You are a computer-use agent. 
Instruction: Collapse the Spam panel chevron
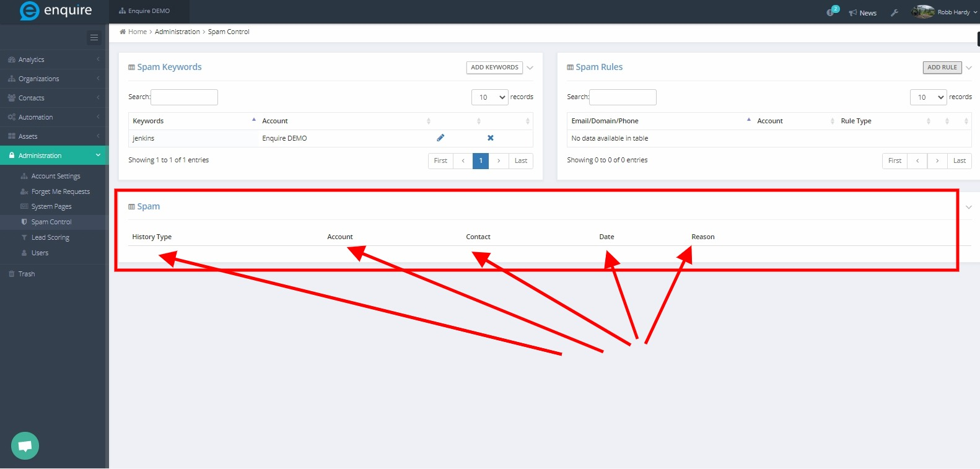click(969, 208)
